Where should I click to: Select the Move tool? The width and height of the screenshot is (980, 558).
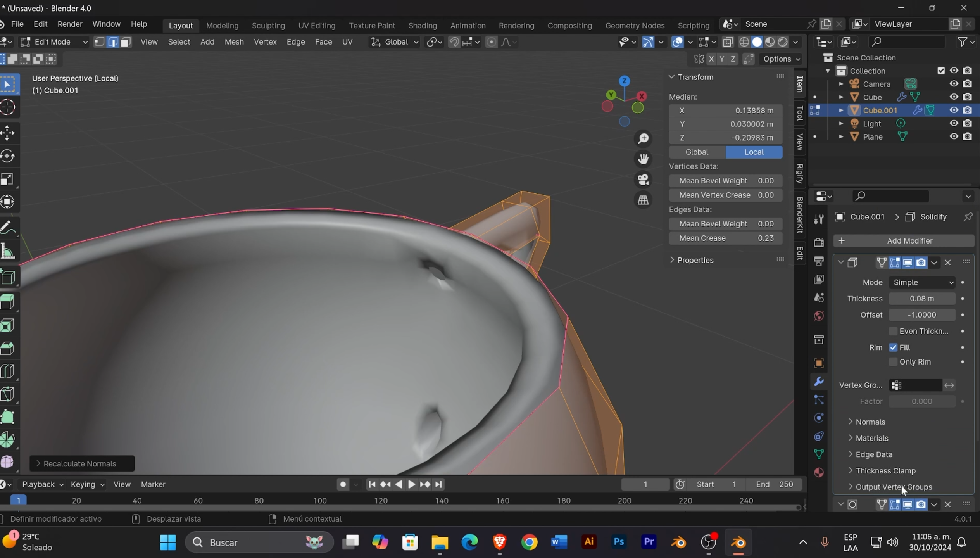[8, 133]
